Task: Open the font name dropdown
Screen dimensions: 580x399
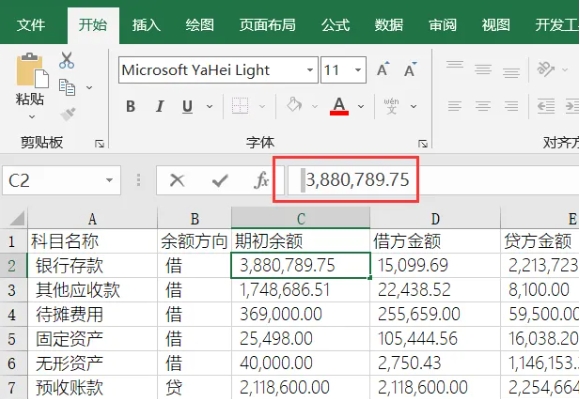Action: click(x=310, y=70)
